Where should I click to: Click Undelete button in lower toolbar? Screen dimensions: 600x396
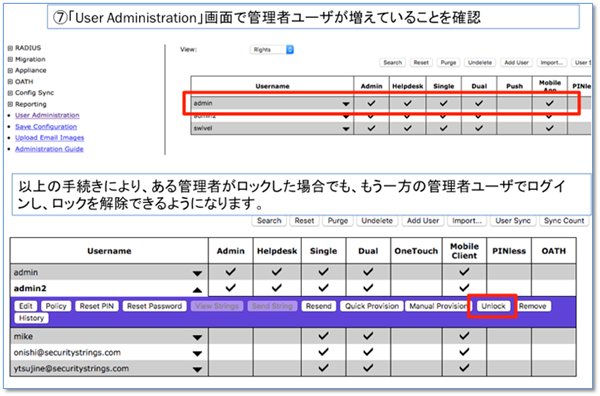tap(377, 221)
